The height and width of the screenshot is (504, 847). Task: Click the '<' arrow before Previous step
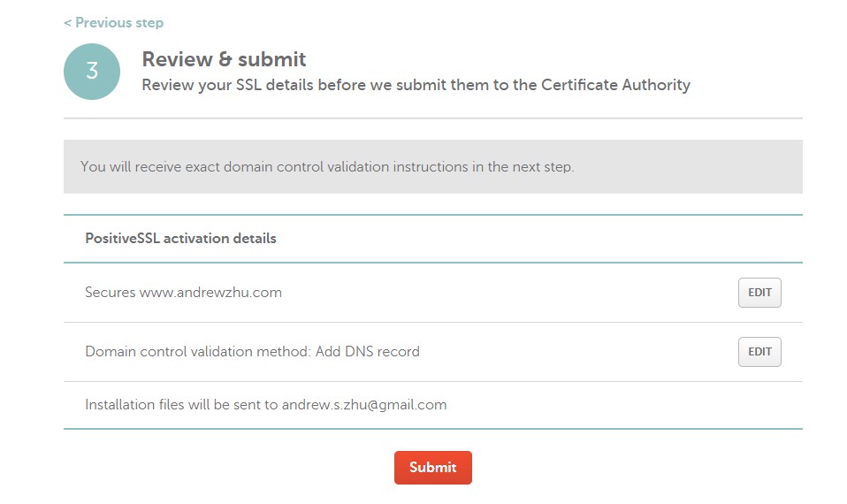(x=68, y=23)
